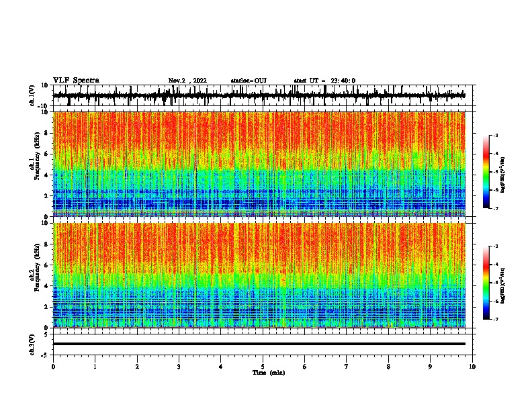Click the "-7" label on ch.1 color bar
Image resolution: width=532 pixels, height=411 pixels.
[495, 208]
